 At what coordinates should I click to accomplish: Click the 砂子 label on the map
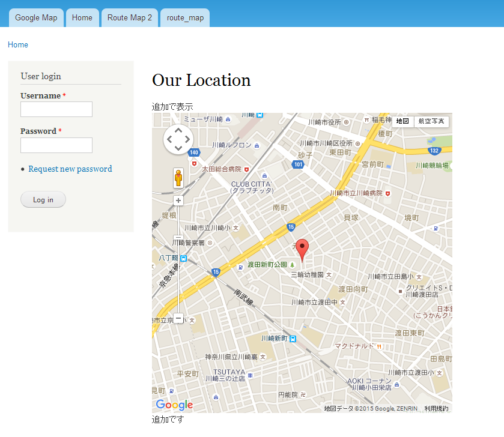point(305,155)
